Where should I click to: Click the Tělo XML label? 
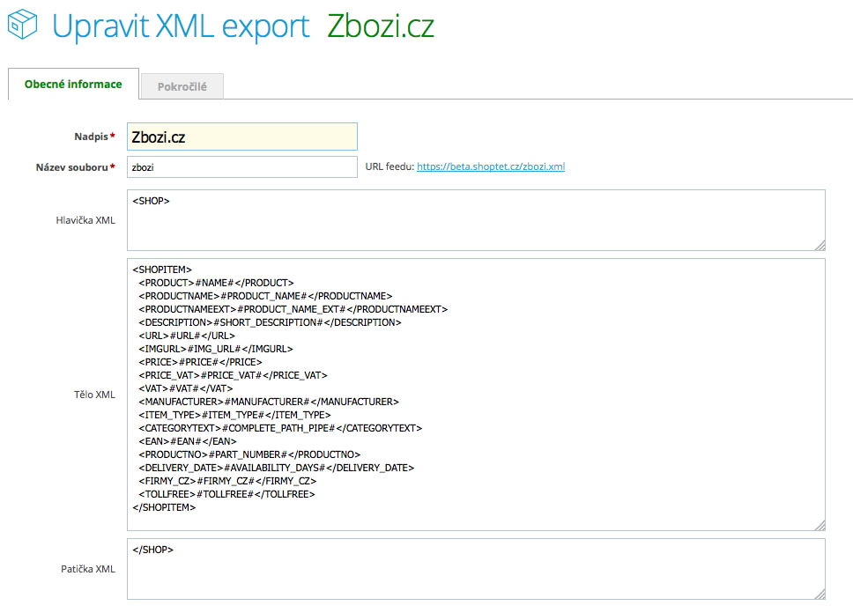tap(94, 395)
